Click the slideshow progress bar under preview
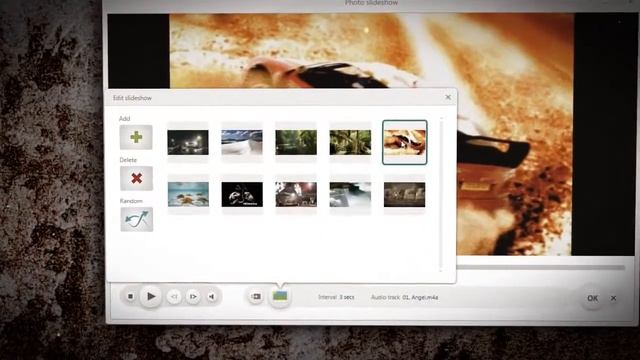The height and width of the screenshot is (360, 640). point(541,267)
